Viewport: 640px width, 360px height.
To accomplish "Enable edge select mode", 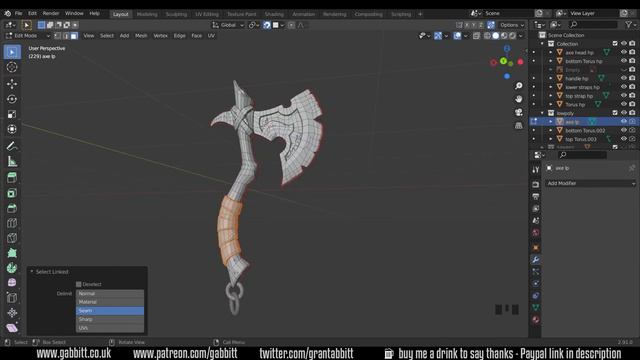I will tap(66, 36).
